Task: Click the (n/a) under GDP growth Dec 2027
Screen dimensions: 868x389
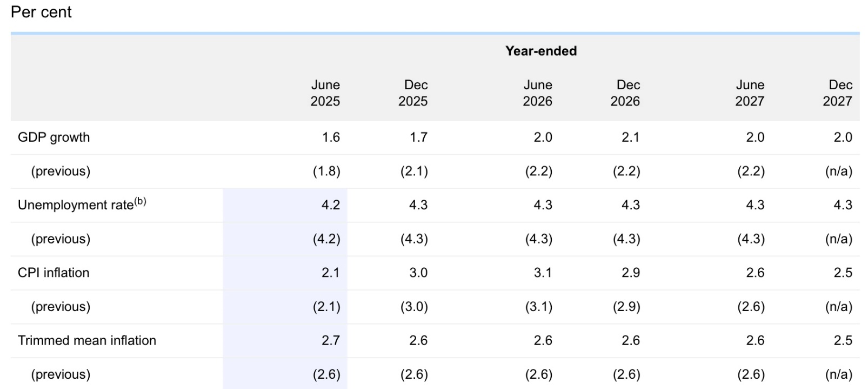Action: [x=838, y=172]
